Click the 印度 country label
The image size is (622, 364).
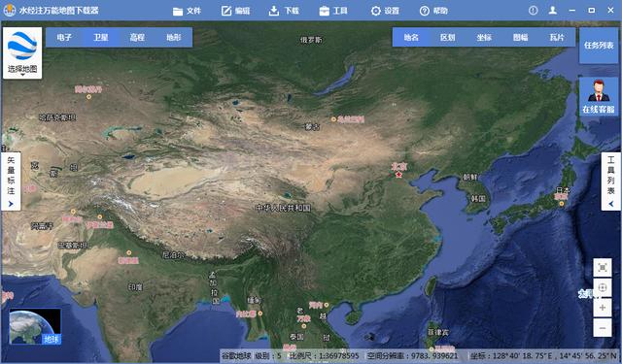tap(135, 287)
